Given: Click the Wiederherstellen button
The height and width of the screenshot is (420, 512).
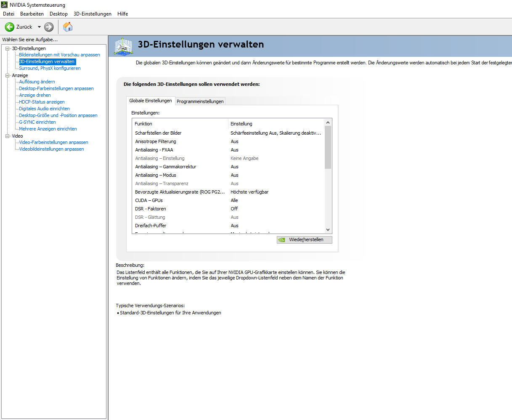Looking at the screenshot, I should [305, 239].
